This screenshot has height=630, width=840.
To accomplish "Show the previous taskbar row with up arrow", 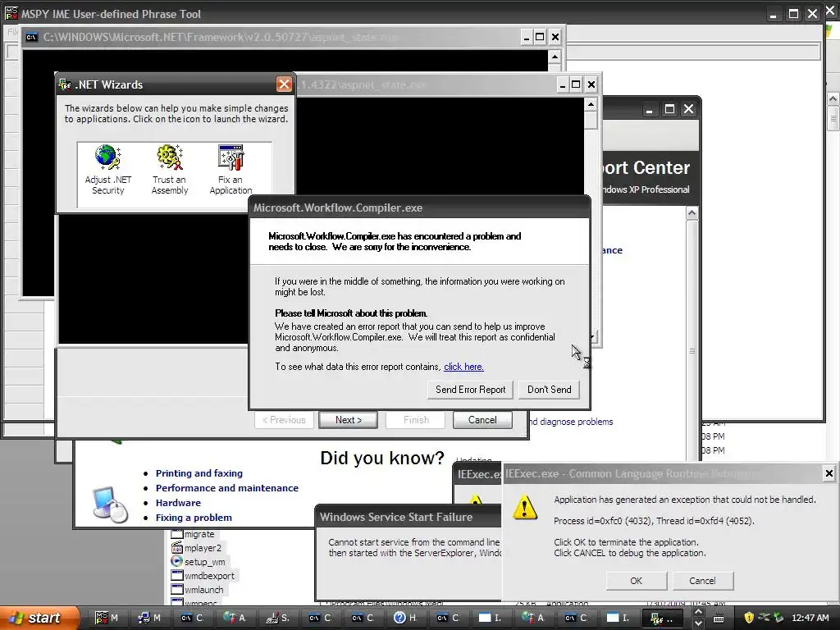I will click(x=698, y=612).
